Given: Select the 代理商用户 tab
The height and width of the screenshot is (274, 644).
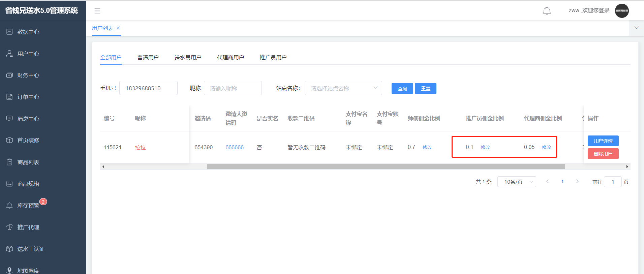Looking at the screenshot, I should tap(231, 58).
